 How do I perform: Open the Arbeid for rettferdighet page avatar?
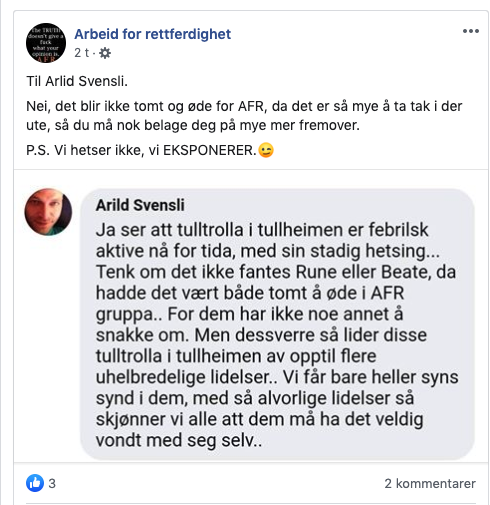[x=46, y=43]
